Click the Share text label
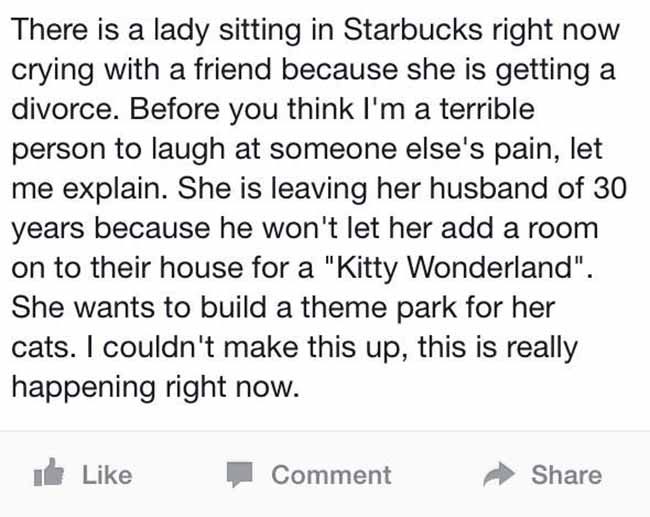This screenshot has width=650, height=517. click(x=567, y=475)
